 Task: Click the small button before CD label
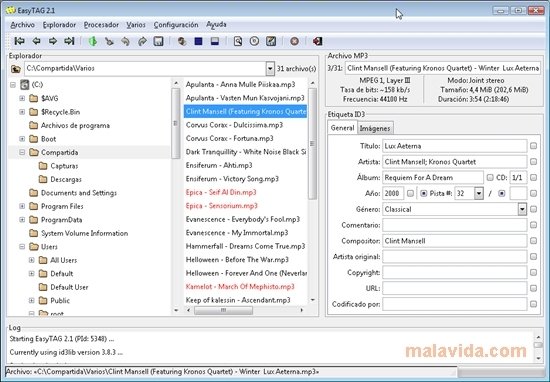click(x=490, y=177)
